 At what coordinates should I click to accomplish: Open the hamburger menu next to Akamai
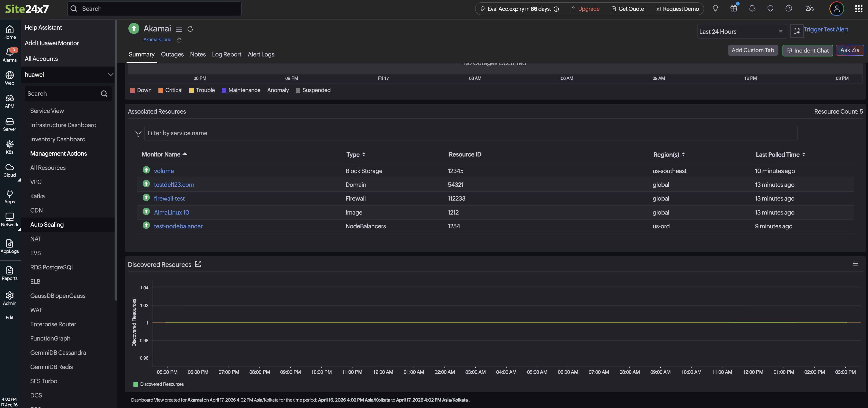(x=179, y=30)
